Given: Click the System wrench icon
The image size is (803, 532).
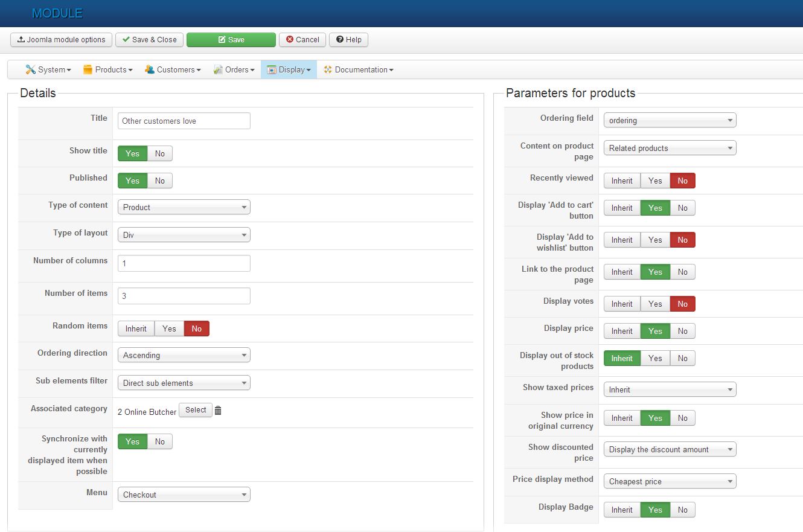Looking at the screenshot, I should (30, 69).
